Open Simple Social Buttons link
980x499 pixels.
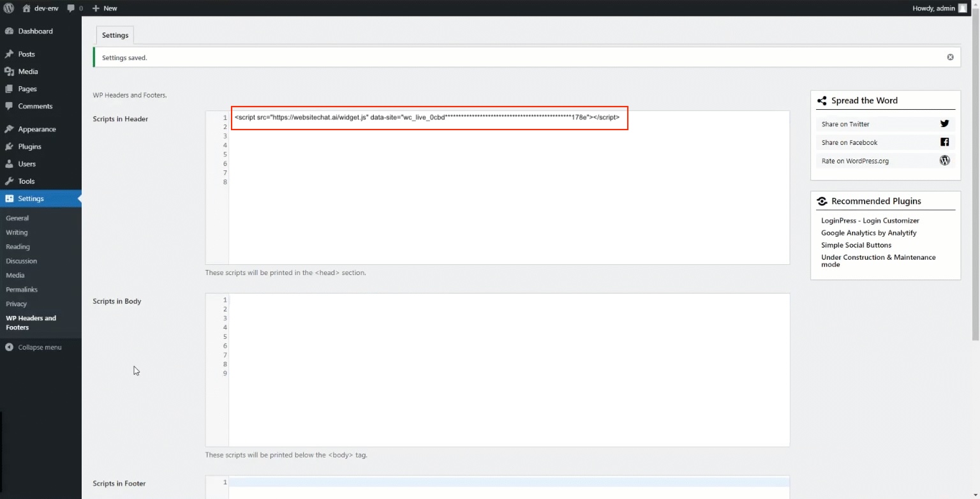(x=856, y=245)
